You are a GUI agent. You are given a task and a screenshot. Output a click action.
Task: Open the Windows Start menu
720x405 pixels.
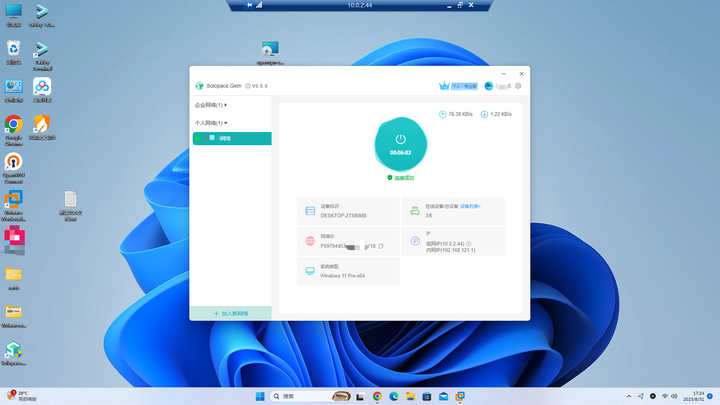coord(260,396)
